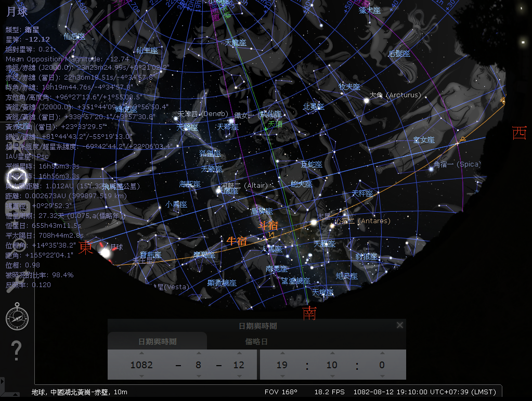This screenshot has width=532, height=401.
Task: Close the 日期與時間 dialog
Action: pos(400,326)
